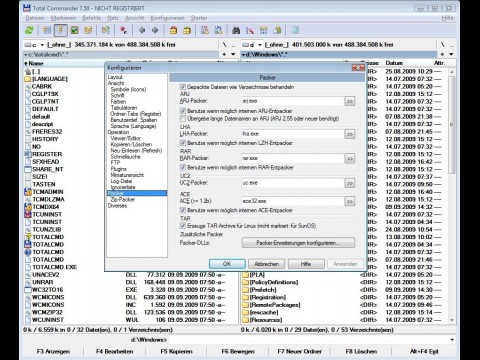Image resolution: width=480 pixels, height=360 pixels.
Task: Browse for RAR-Packer with >> button
Action: click(349, 159)
